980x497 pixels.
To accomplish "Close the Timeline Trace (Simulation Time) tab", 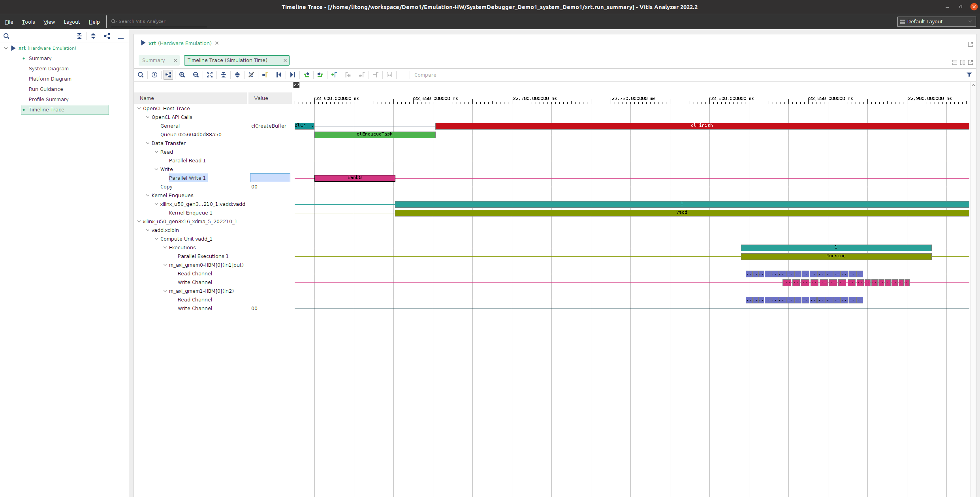I will coord(285,60).
